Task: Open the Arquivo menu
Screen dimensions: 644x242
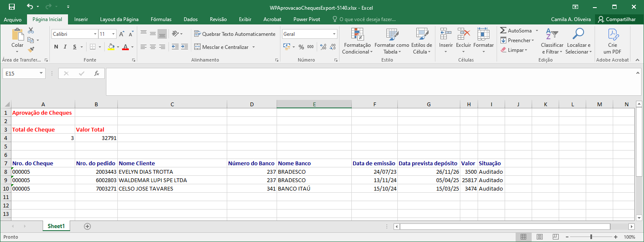Action: [x=13, y=19]
